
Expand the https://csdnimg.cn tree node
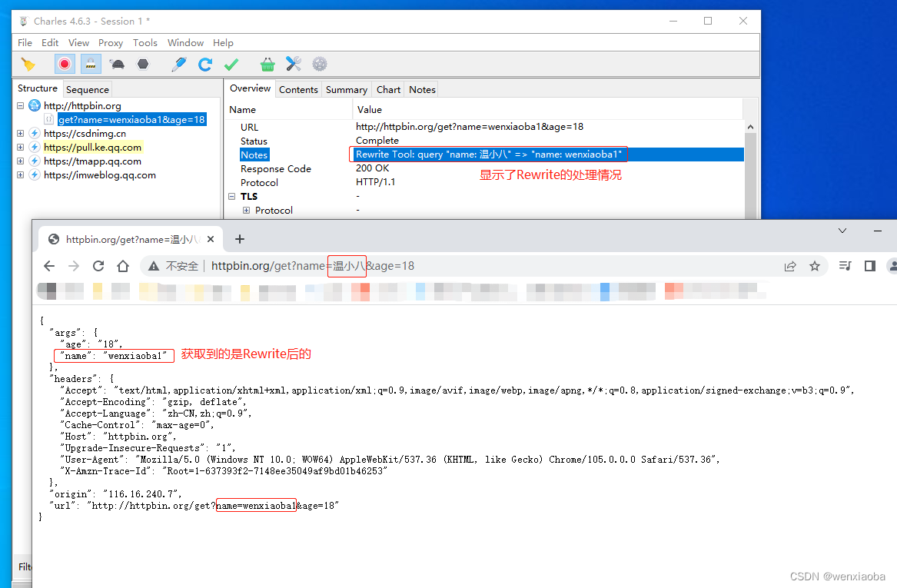click(21, 133)
